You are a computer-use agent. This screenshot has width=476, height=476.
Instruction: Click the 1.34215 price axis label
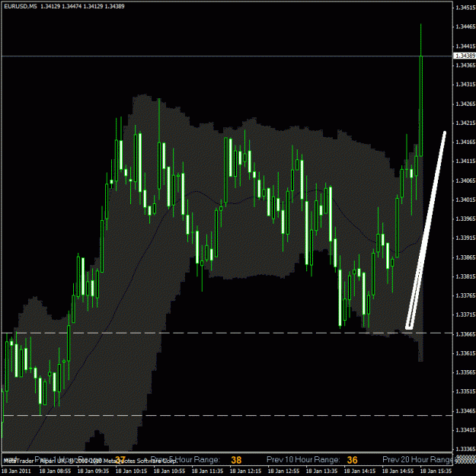tap(465, 123)
